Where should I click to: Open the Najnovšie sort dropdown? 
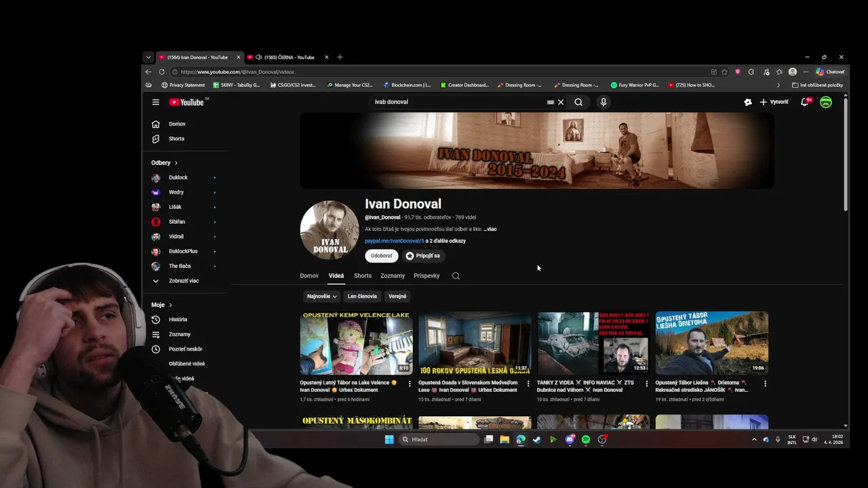(321, 296)
